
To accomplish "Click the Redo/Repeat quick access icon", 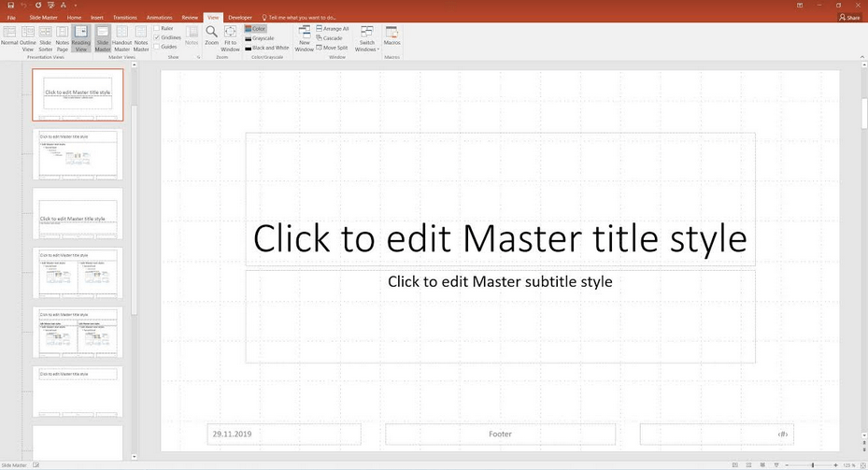I will (37, 5).
